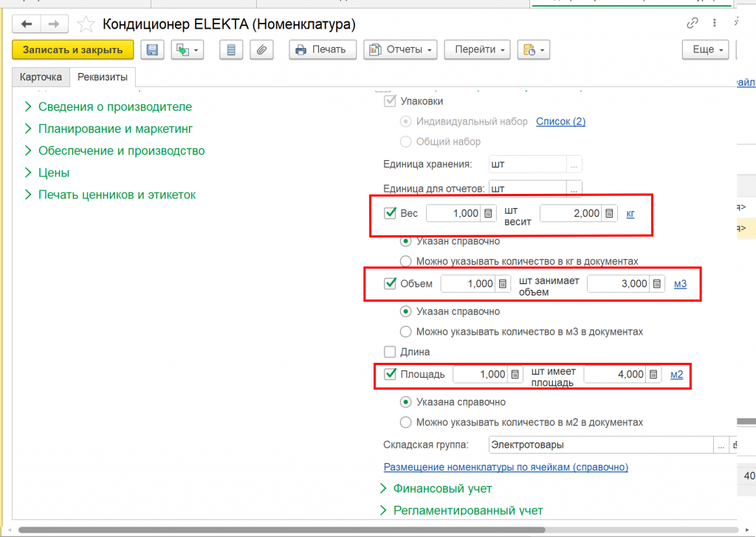Select Можно указывать количество в м2 option
The width and height of the screenshot is (756, 537).
pos(405,423)
